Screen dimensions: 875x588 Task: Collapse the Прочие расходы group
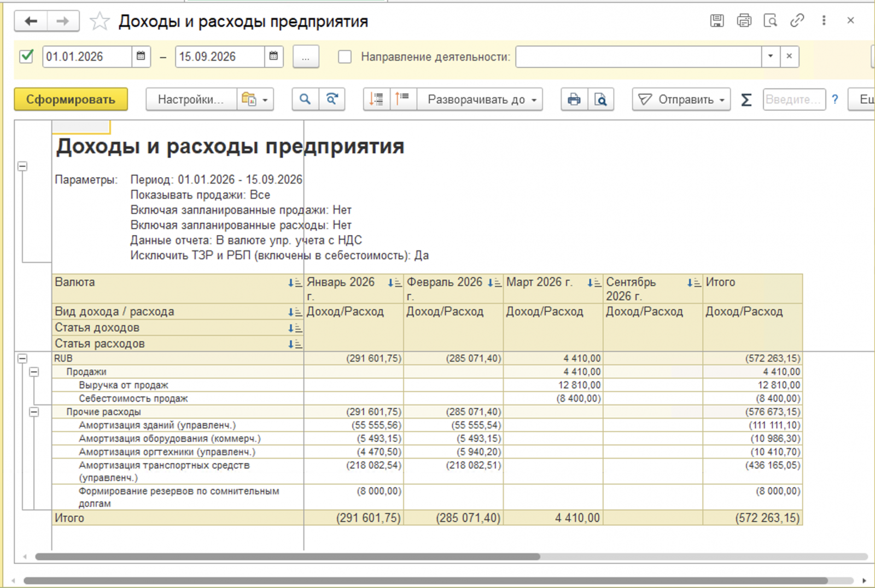coord(34,412)
